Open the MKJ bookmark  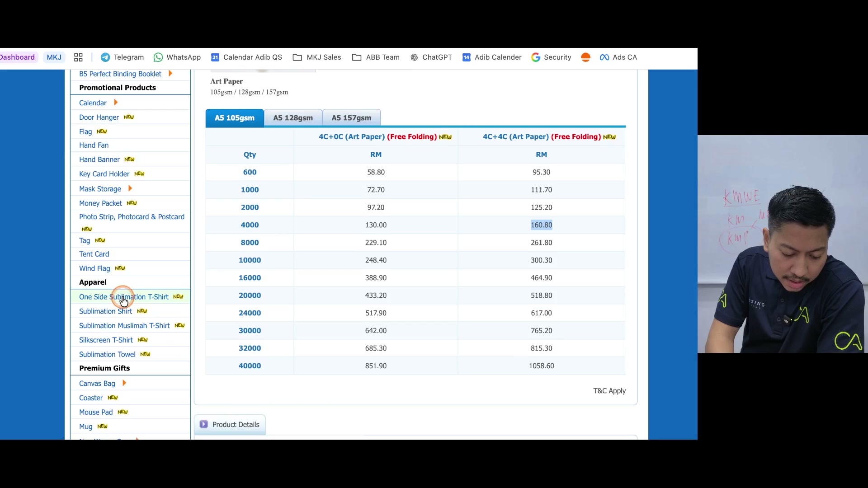click(x=54, y=57)
